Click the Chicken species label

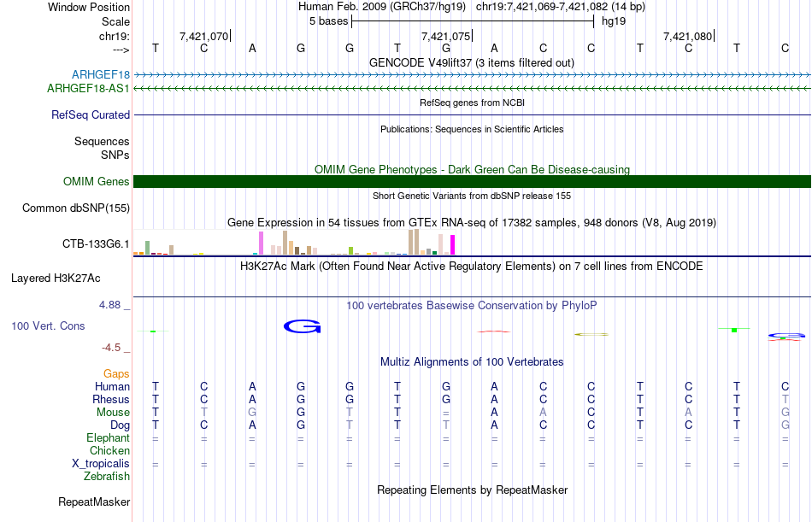click(109, 451)
